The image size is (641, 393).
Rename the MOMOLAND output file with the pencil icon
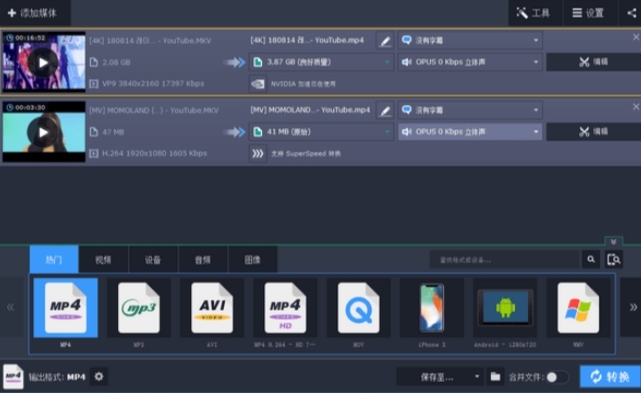(385, 110)
